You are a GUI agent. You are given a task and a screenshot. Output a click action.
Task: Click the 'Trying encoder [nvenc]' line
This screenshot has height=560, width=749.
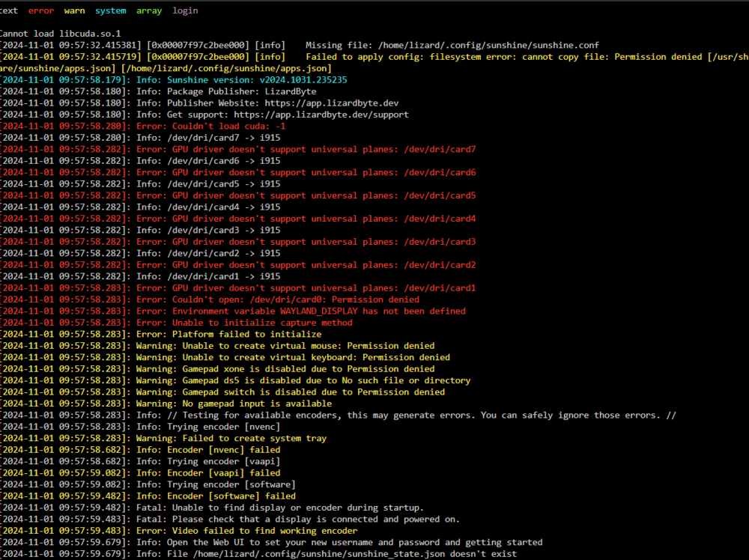tap(140, 427)
